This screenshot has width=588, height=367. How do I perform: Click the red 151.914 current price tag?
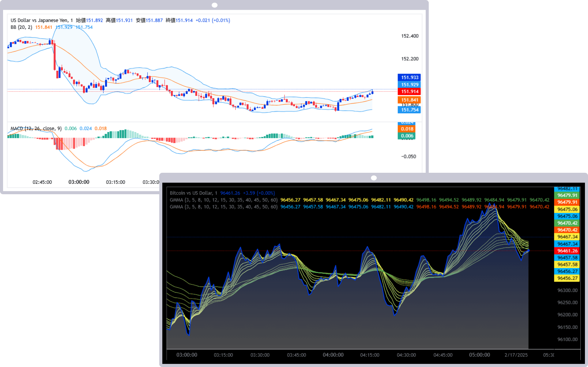point(409,91)
